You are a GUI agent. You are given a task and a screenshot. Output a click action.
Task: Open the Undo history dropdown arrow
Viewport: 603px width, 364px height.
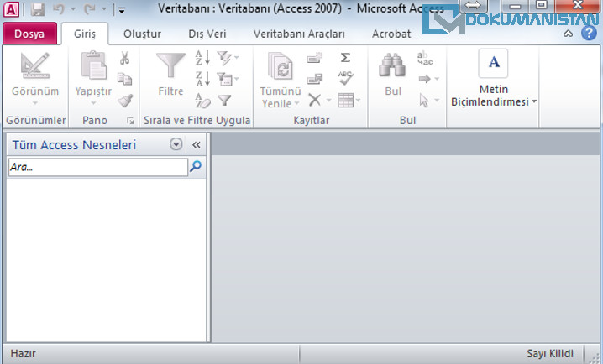click(x=73, y=9)
